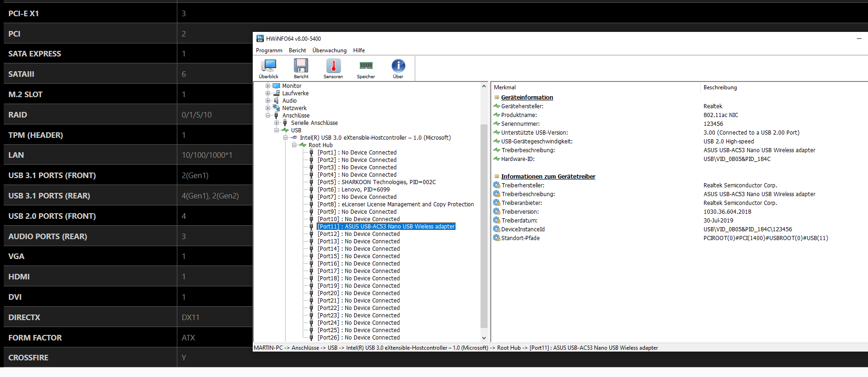Expand the Netzwerk tree node

268,108
